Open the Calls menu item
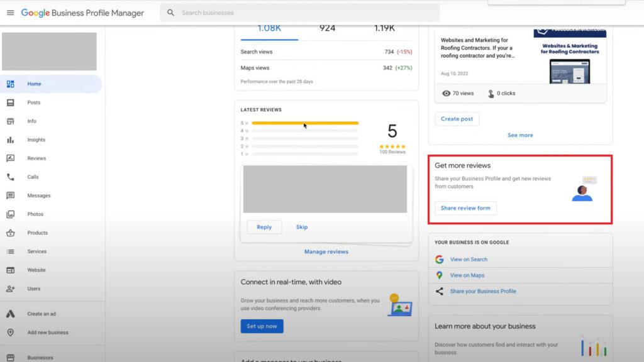644x362 pixels. coord(51,177)
